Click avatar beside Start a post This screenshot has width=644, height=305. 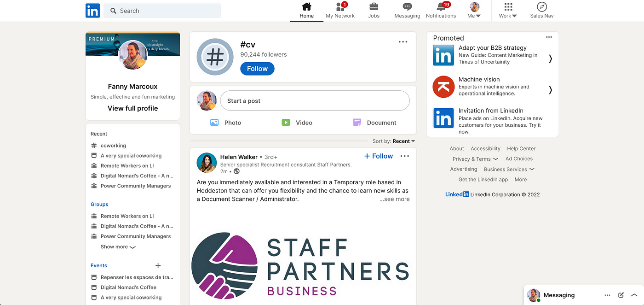(x=207, y=100)
